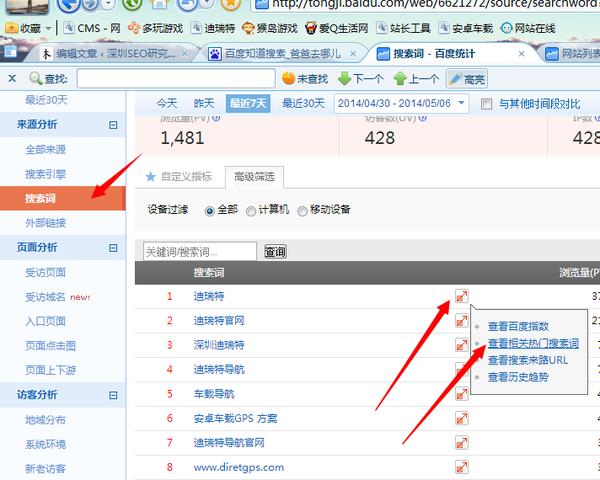Click the browser refresh button
600x480 pixels.
pos(132,4)
